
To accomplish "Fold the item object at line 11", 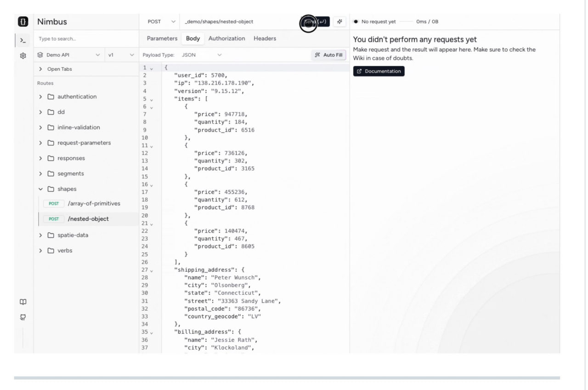I will [x=151, y=146].
